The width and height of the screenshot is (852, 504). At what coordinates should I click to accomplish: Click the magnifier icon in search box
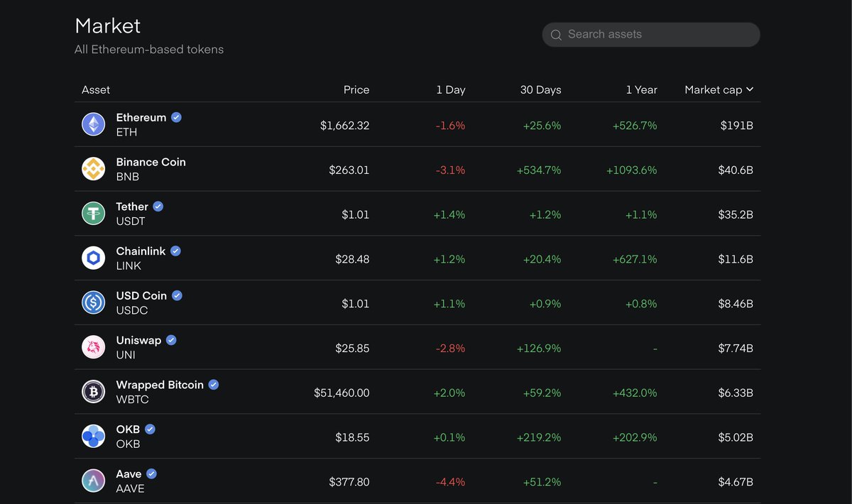[556, 35]
